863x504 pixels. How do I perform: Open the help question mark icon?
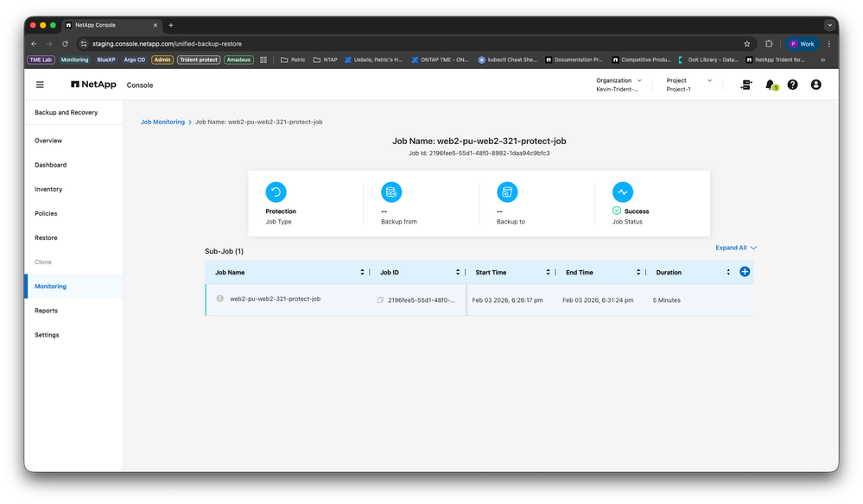click(x=792, y=85)
